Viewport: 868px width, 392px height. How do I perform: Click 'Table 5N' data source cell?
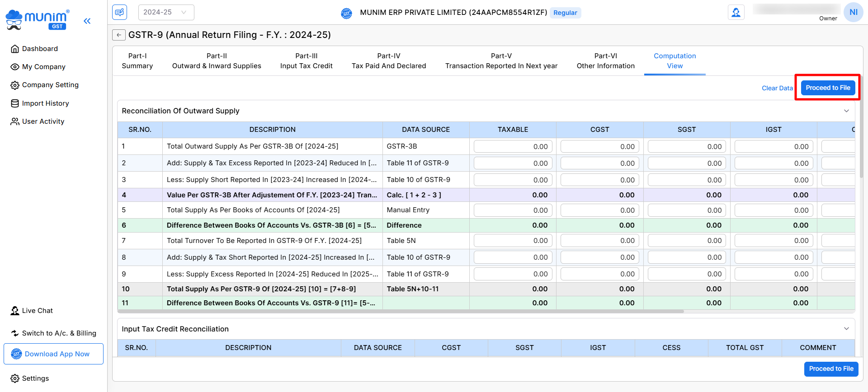click(x=425, y=240)
